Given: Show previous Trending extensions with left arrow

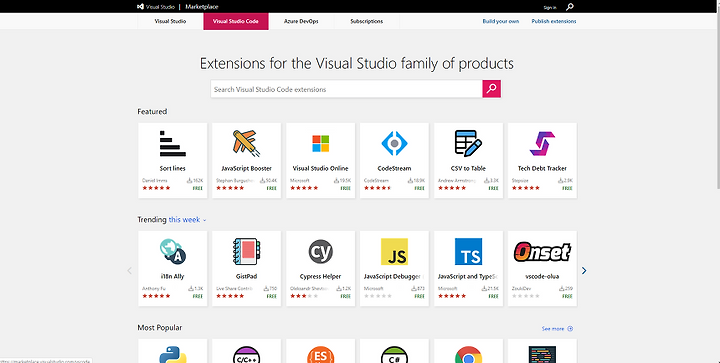Looking at the screenshot, I should (x=129, y=271).
